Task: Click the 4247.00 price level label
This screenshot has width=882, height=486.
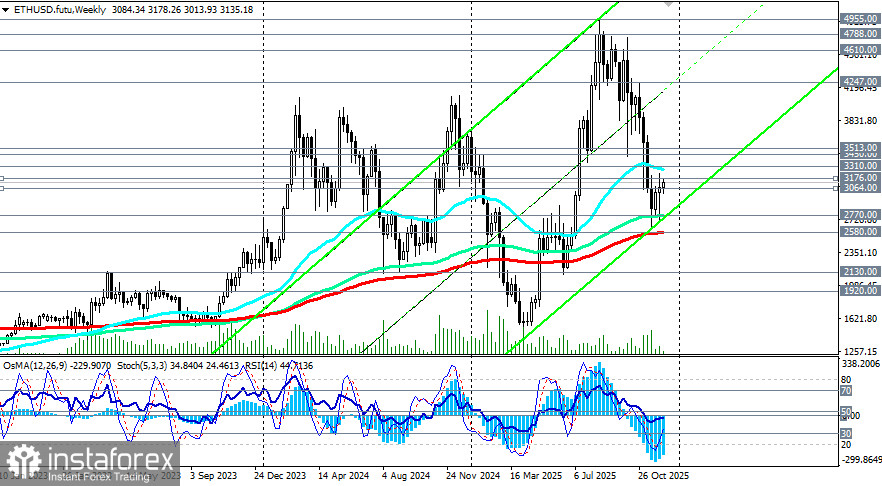Action: tap(859, 82)
